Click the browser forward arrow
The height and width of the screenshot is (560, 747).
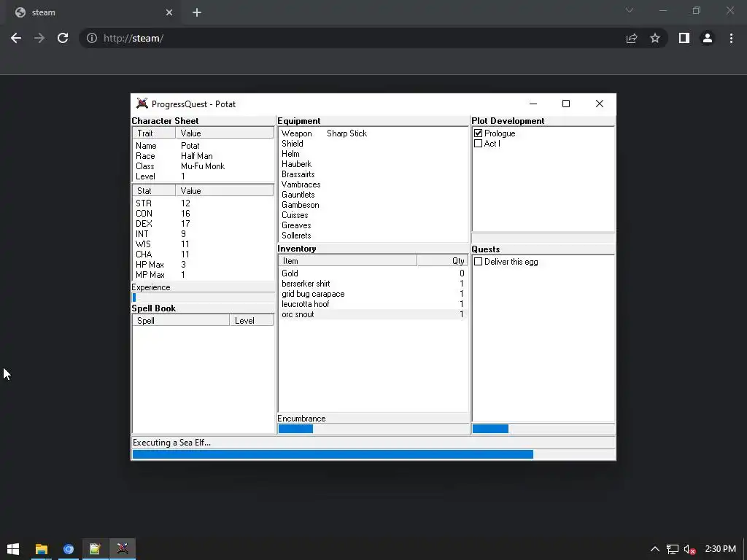tap(39, 38)
